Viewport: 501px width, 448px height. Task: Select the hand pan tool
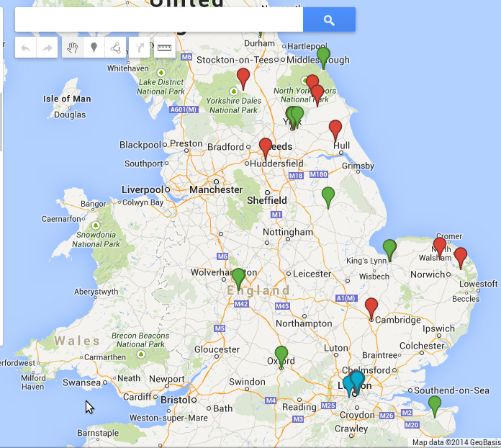(73, 48)
